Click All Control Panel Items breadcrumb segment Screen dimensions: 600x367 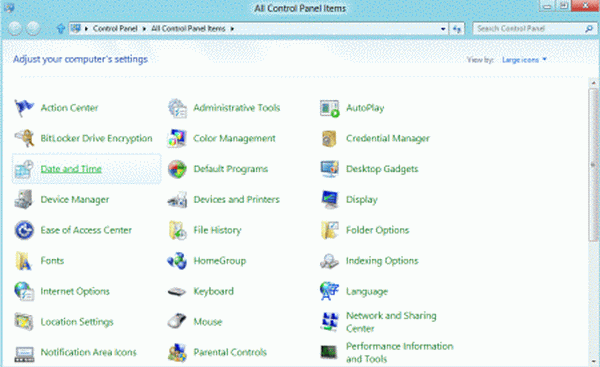(188, 29)
